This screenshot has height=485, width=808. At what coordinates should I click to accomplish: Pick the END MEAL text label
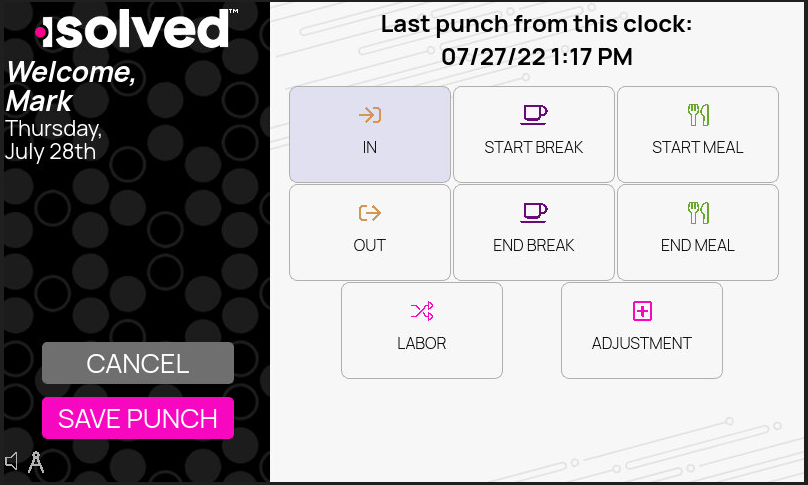click(x=698, y=245)
